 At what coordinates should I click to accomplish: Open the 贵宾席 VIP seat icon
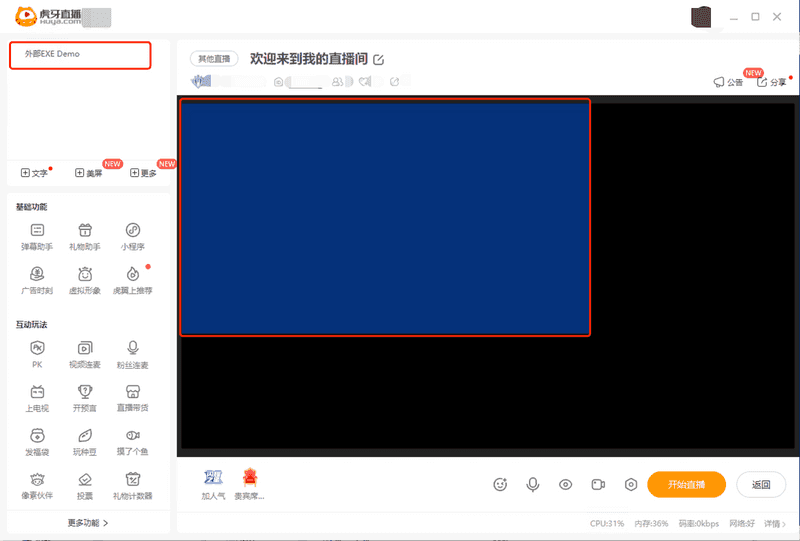[249, 484]
